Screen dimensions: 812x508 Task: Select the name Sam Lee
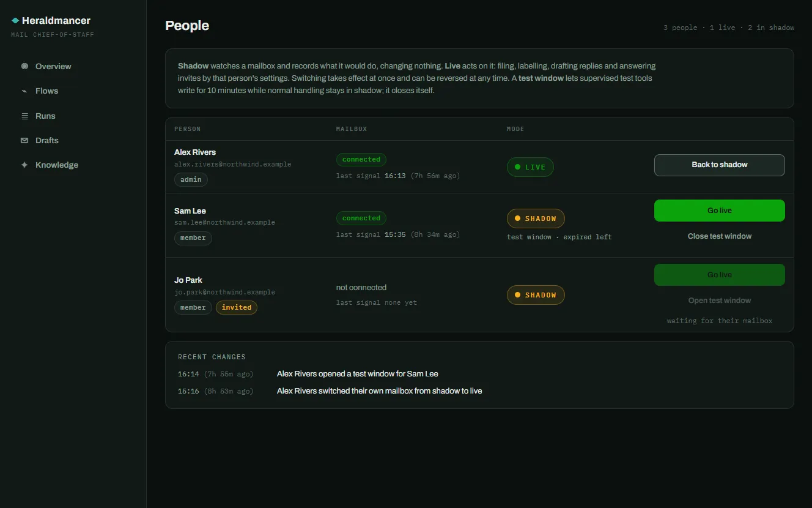pos(190,211)
